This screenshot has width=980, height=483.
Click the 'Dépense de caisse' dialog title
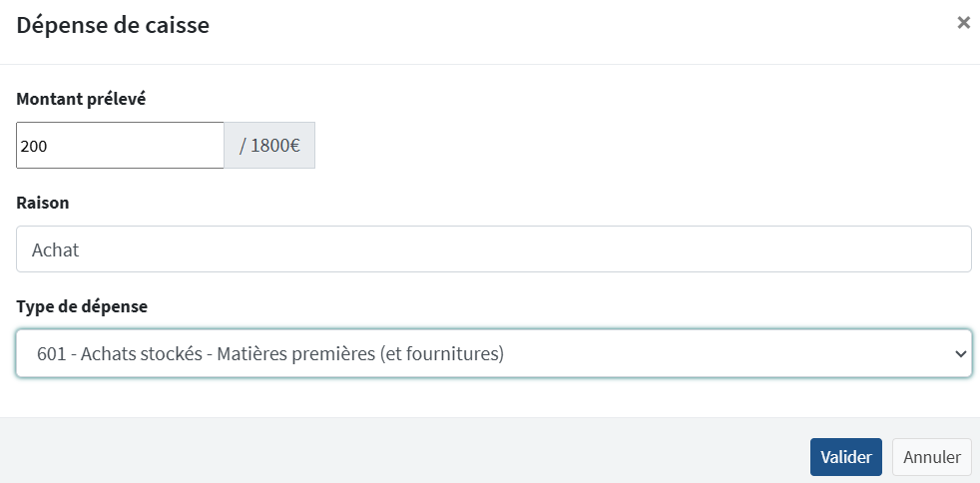pos(113,25)
